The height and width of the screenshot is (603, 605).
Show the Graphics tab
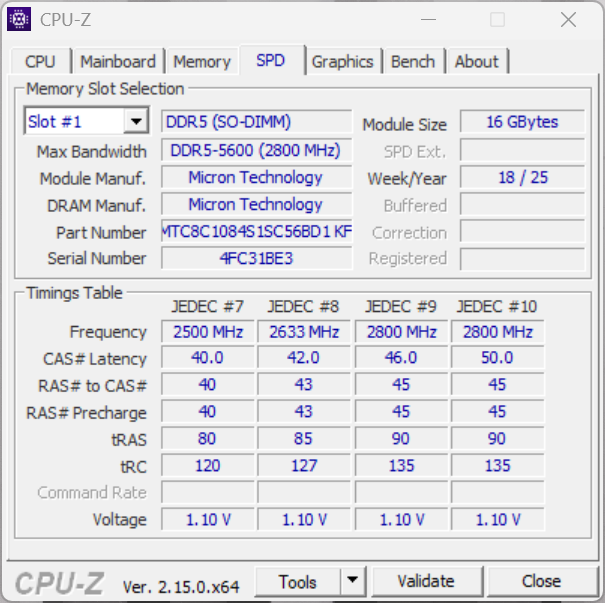pyautogui.click(x=342, y=62)
